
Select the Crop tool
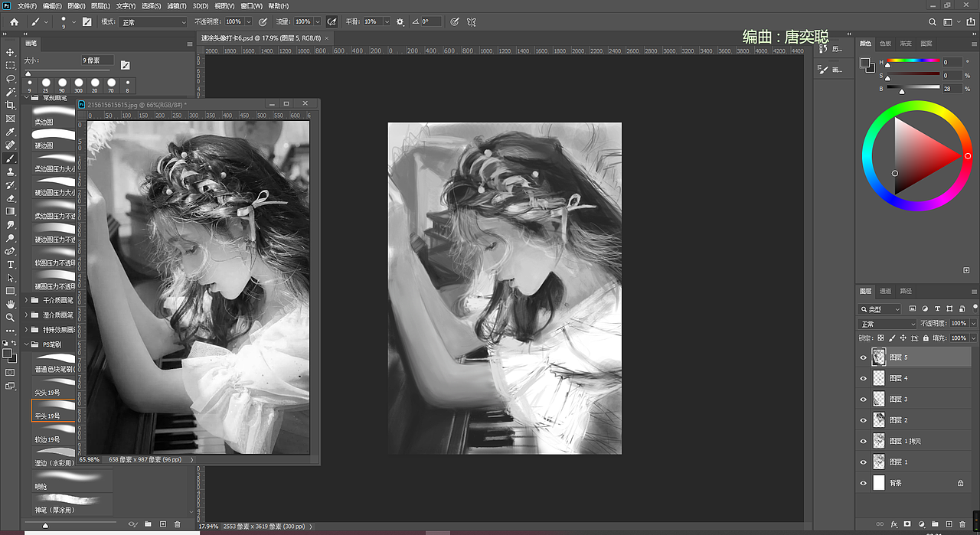click(x=11, y=105)
